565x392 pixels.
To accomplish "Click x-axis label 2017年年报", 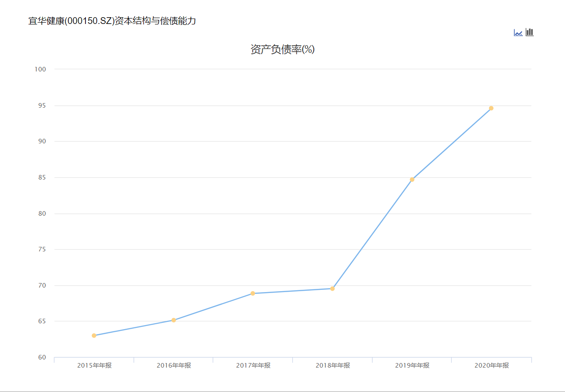I will coord(253,365).
